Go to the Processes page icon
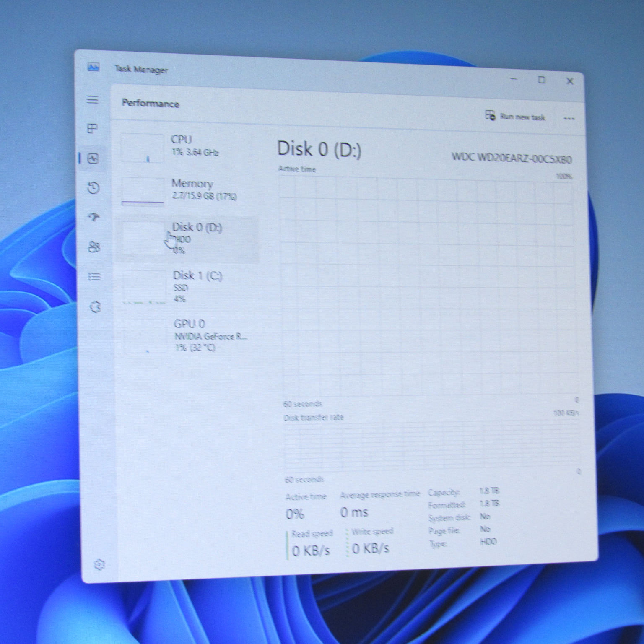This screenshot has width=644, height=644. (92, 129)
